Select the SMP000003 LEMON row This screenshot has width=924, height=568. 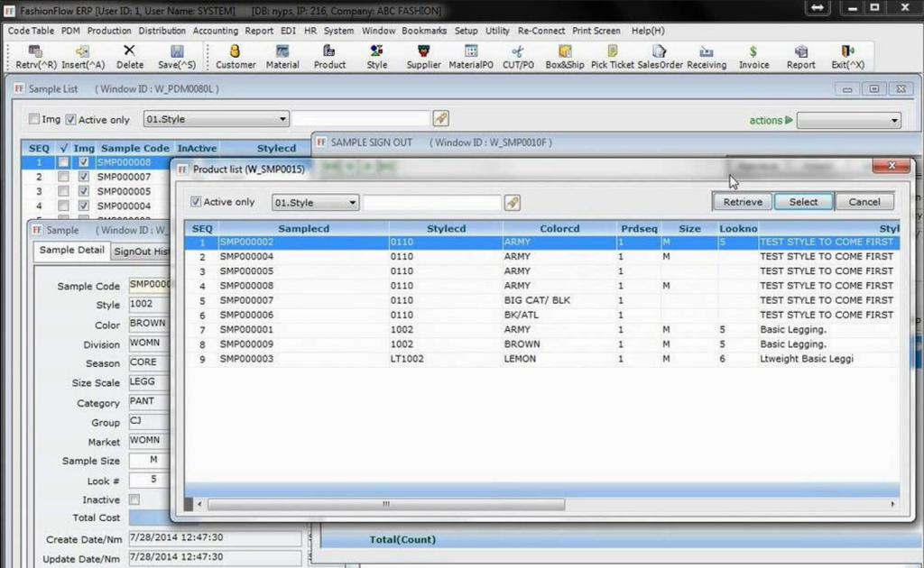[x=542, y=359]
